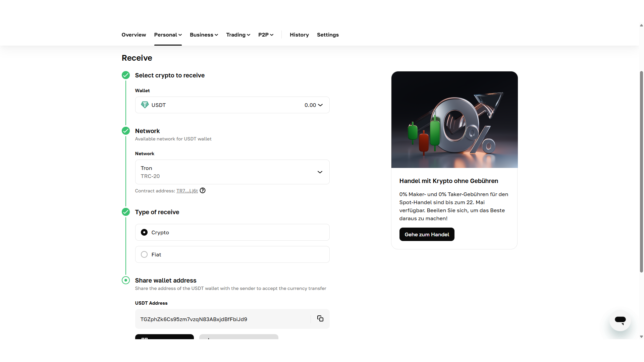Expand the Tron TRC-20 network dropdown
Screen dimensions: 644x362
(232, 172)
